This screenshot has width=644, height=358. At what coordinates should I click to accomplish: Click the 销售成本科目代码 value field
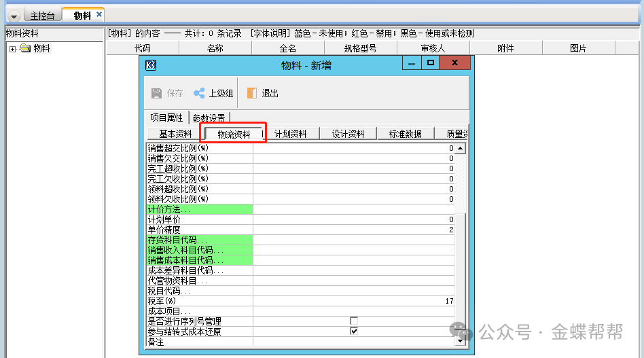pyautogui.click(x=354, y=260)
